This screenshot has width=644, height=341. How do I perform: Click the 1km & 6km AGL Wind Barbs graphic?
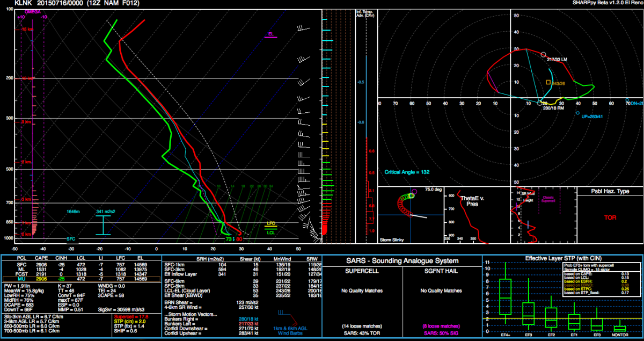coord(291,322)
